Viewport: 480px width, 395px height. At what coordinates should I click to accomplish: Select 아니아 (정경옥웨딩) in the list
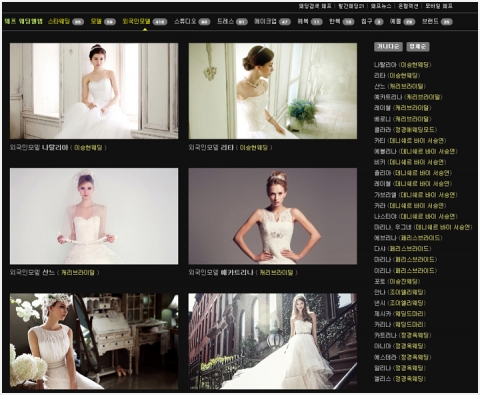pyautogui.click(x=400, y=346)
